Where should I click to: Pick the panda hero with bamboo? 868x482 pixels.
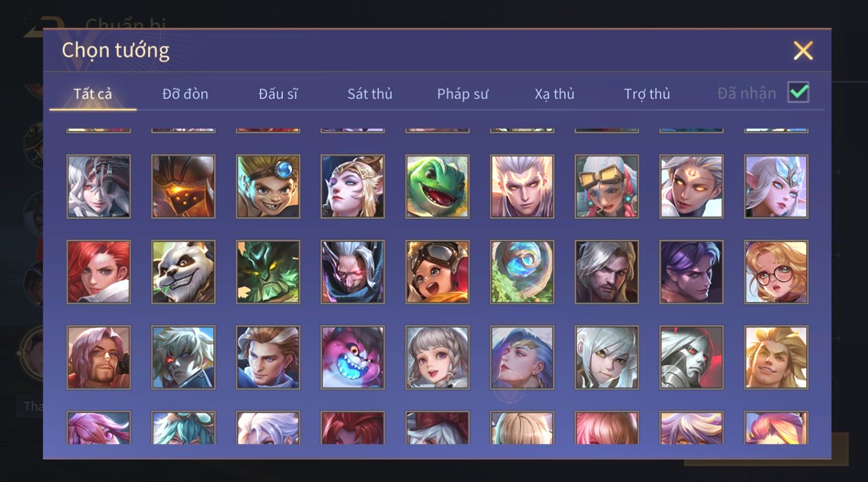point(183,272)
